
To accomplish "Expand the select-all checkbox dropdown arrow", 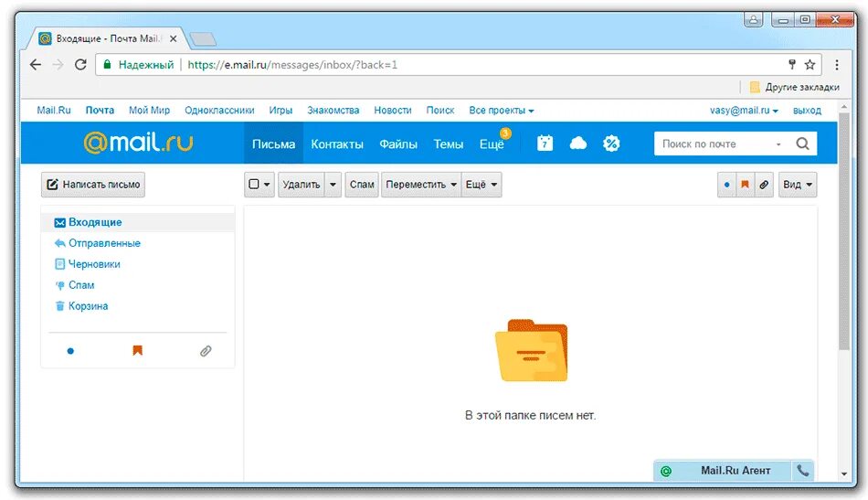I will [267, 185].
